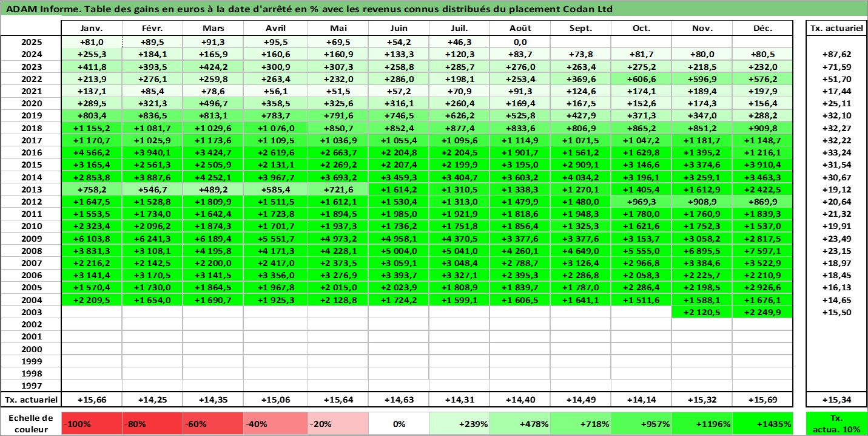Select the 0,0 cell for Août 2025
Image resolution: width=868 pixels, height=436 pixels.
520,43
